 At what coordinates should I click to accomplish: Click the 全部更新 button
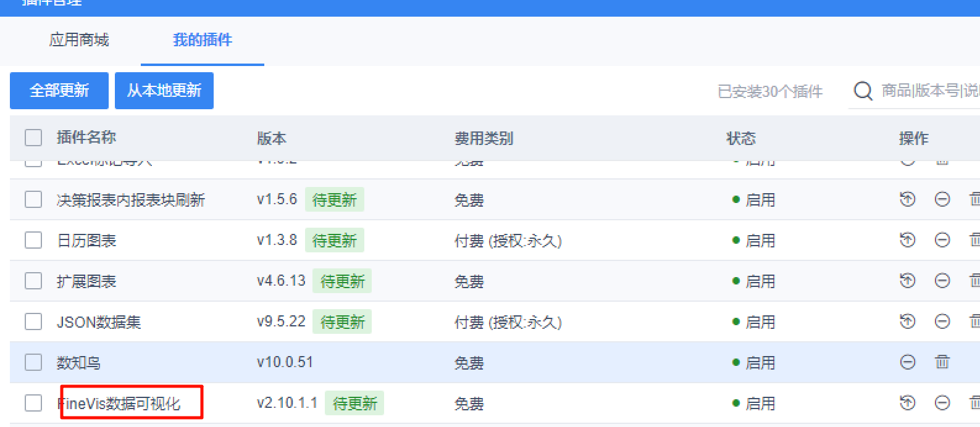click(x=59, y=91)
